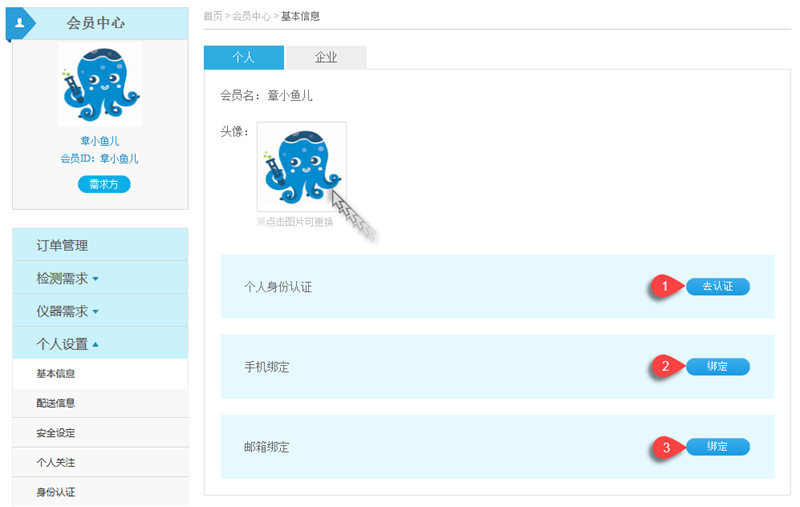Switch to the 企业 tab
This screenshot has width=800, height=507.
point(326,58)
